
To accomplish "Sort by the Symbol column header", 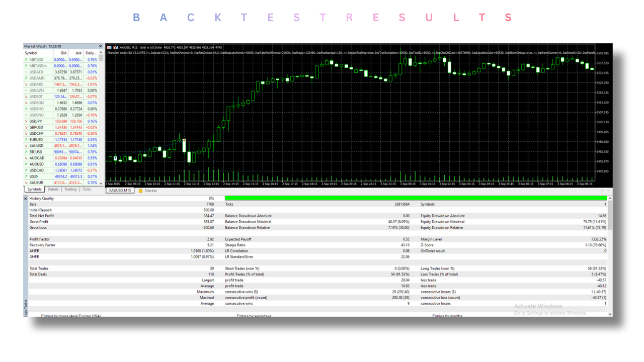I will coord(31,53).
